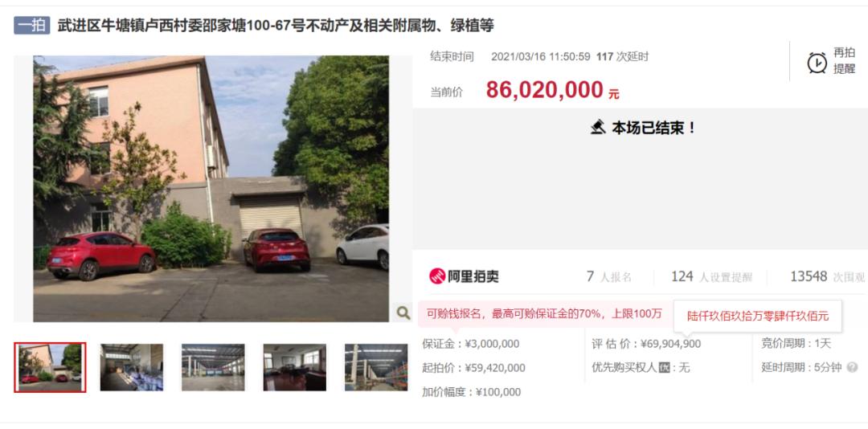Click the Ali Auction (阿里拍卖) logo
868x429 pixels.
(464, 276)
